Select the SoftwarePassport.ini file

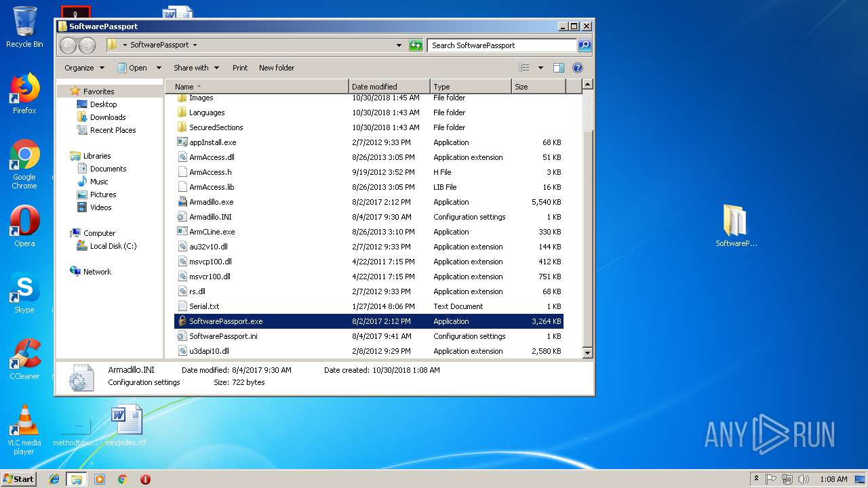[x=369, y=336]
